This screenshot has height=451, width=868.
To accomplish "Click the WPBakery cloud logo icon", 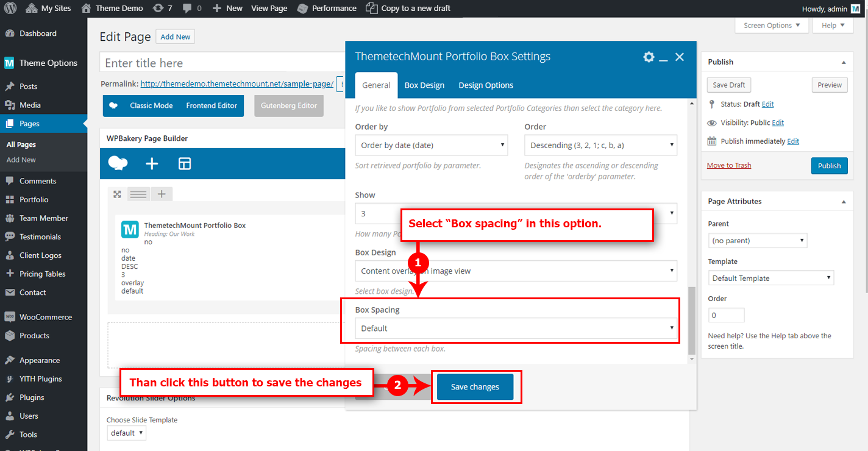I will (118, 163).
